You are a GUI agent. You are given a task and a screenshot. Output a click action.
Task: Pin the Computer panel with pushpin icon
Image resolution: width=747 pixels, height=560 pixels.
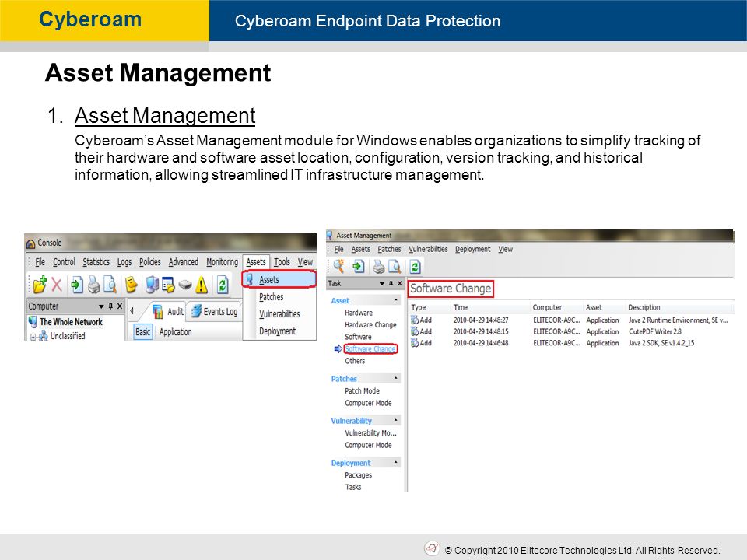(x=110, y=306)
